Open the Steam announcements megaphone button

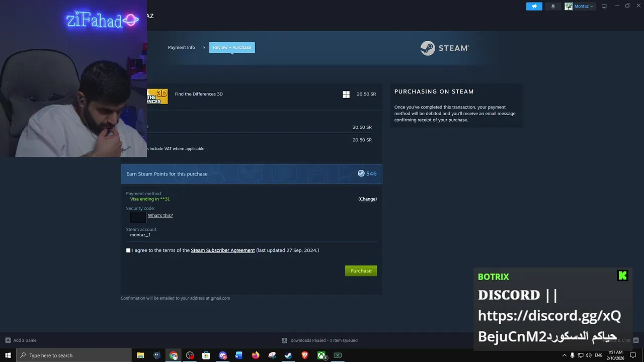point(534,6)
